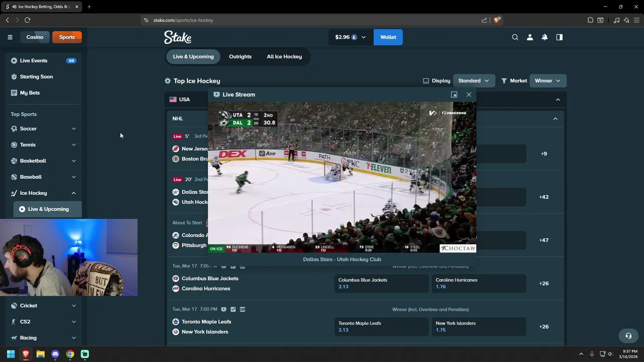Screen dimensions: 644x362
Task: Open the browser main menu
Action: pos(636,20)
